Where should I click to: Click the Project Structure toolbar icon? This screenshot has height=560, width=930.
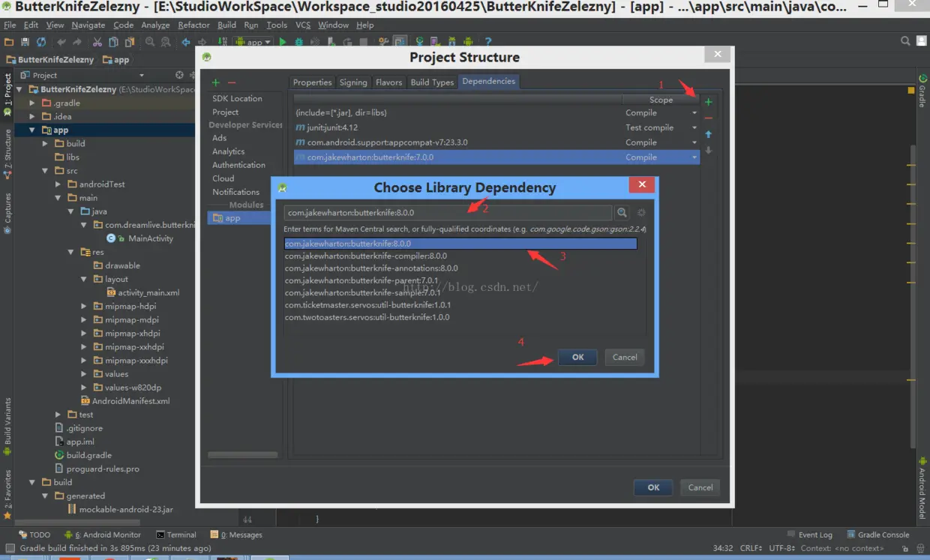tap(400, 42)
